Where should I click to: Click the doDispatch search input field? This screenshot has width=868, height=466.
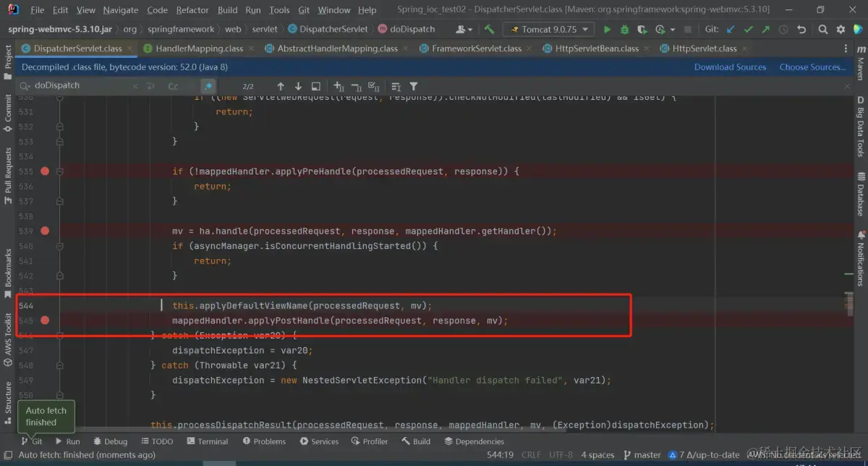click(79, 86)
